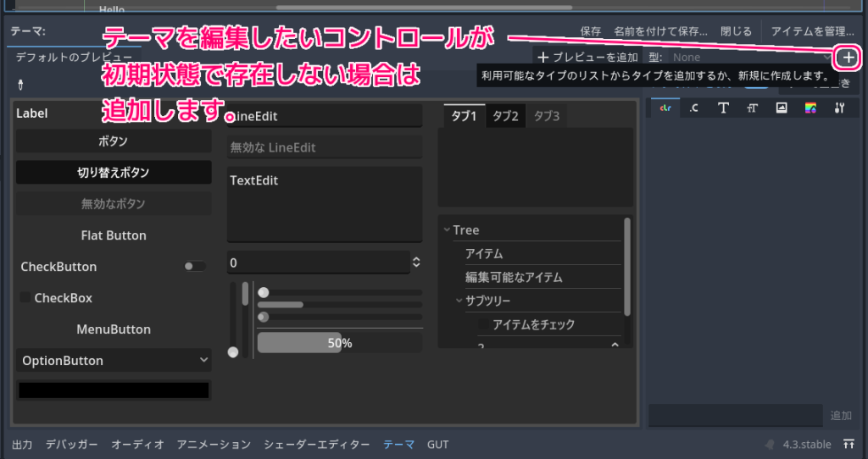
Task: Click the expand bottom panel icon
Action: 849,444
